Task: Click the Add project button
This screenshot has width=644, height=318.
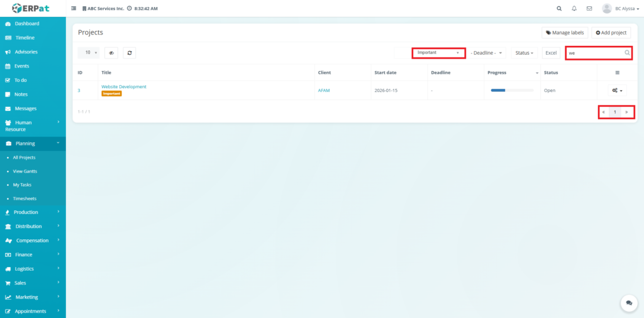Action: pos(611,32)
